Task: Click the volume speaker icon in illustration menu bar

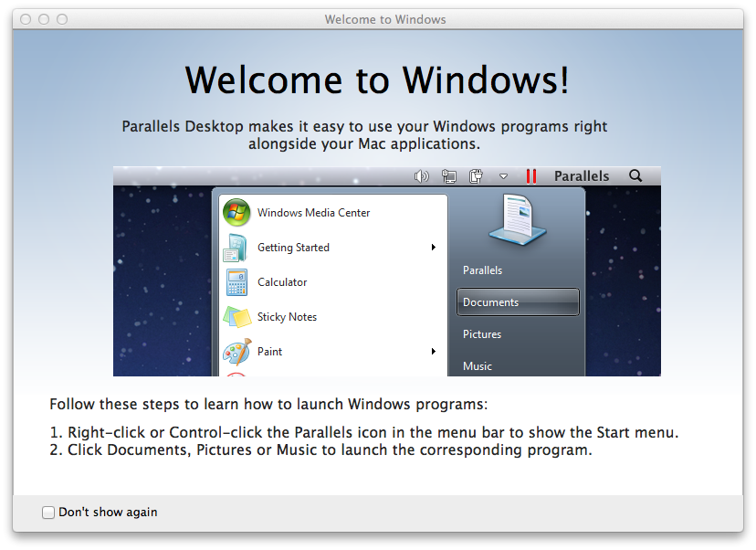Action: pyautogui.click(x=422, y=176)
